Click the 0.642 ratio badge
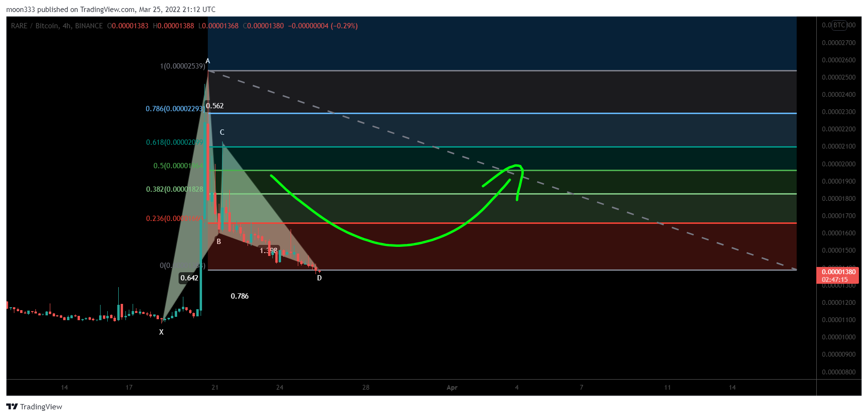868x417 pixels. (189, 278)
